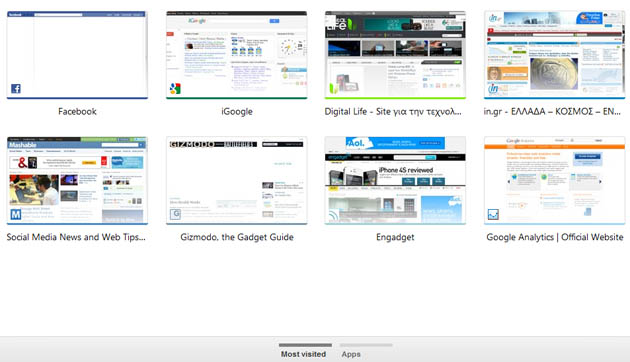
Task: Click the Google favicon on iGoogle thumbnail
Action: pos(175,88)
